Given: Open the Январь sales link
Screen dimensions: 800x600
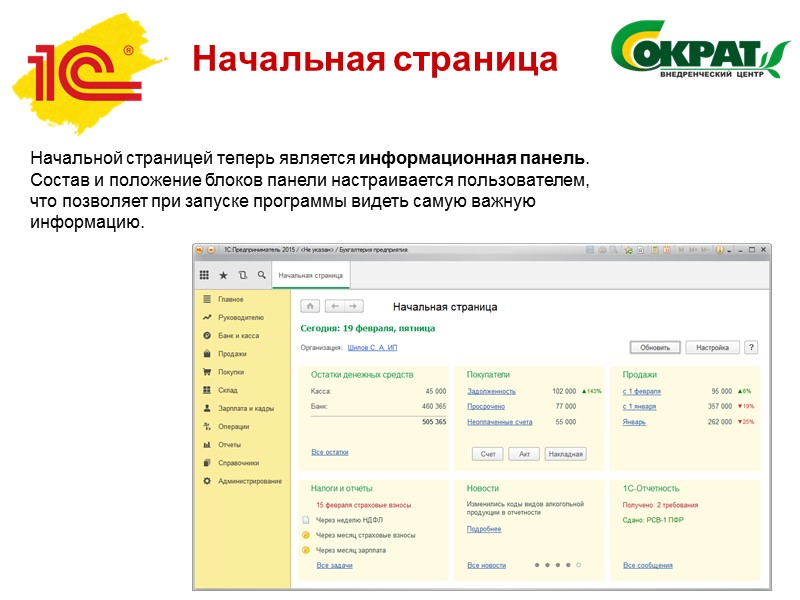Looking at the screenshot, I should 634,422.
